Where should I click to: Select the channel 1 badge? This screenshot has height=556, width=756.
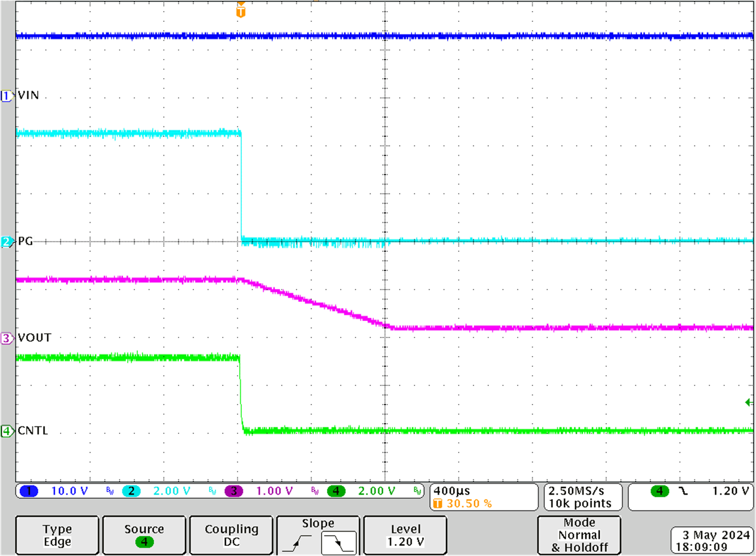tap(30, 491)
